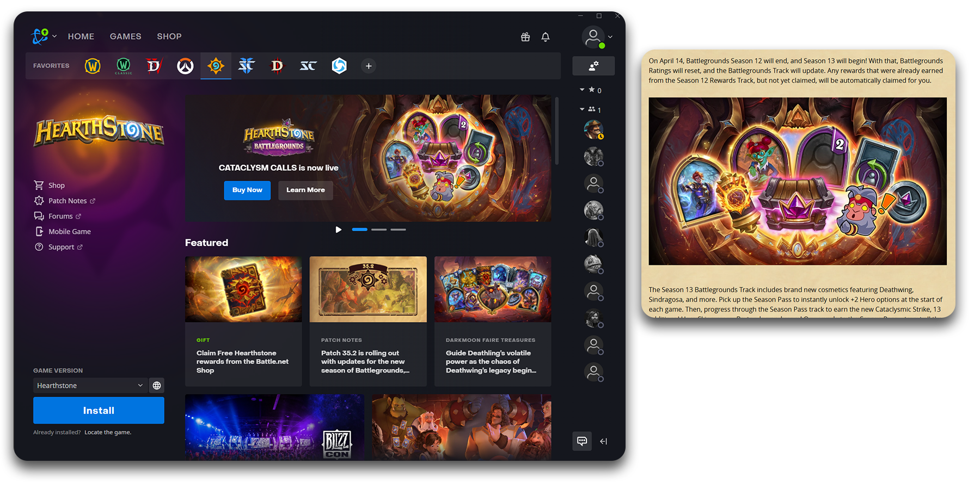
Task: Open the tavern characters promo thumbnail
Action: click(462, 427)
